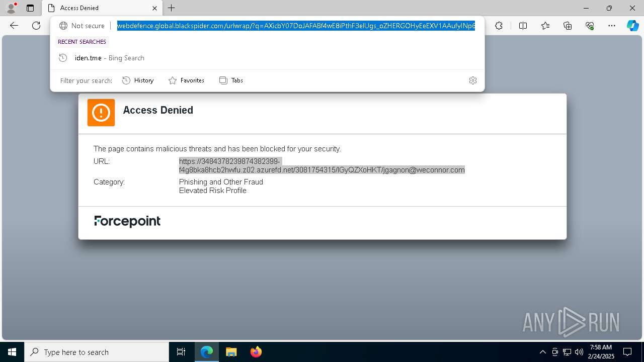Viewport: 644px width, 362px height.
Task: View the Not secure site information
Action: pyautogui.click(x=82, y=26)
